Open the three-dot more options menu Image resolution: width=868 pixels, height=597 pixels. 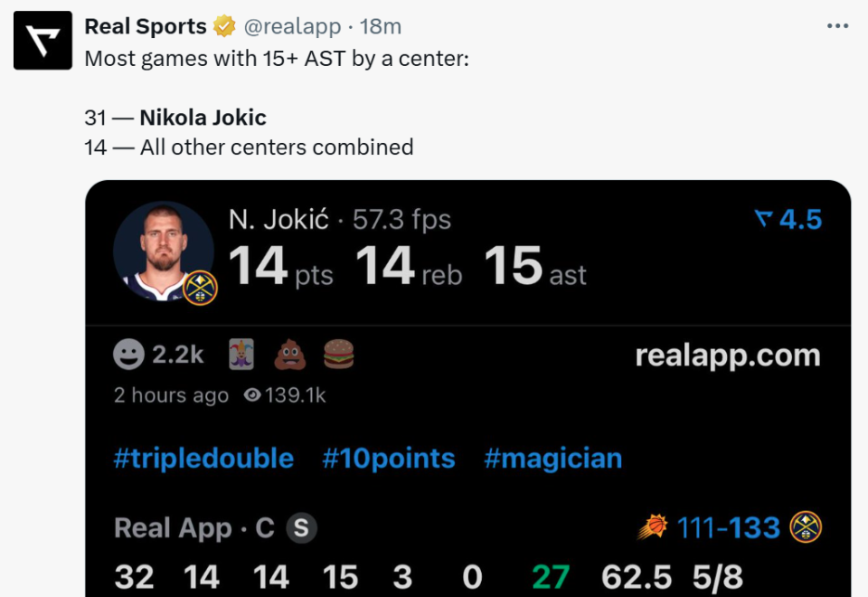pos(838,27)
